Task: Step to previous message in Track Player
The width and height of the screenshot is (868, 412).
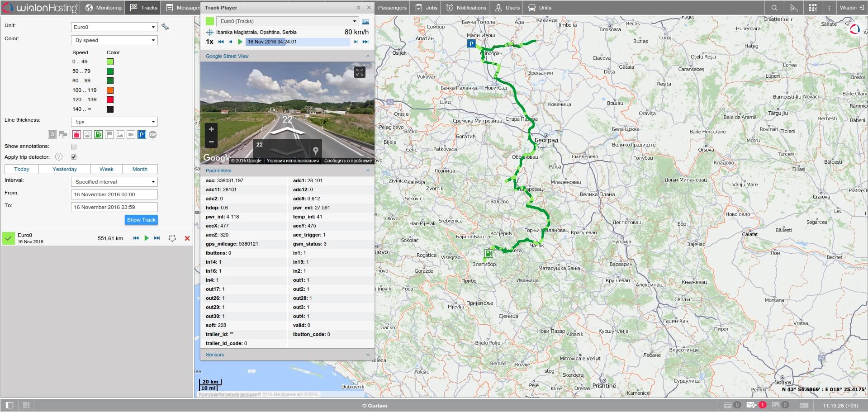Action: tap(230, 42)
